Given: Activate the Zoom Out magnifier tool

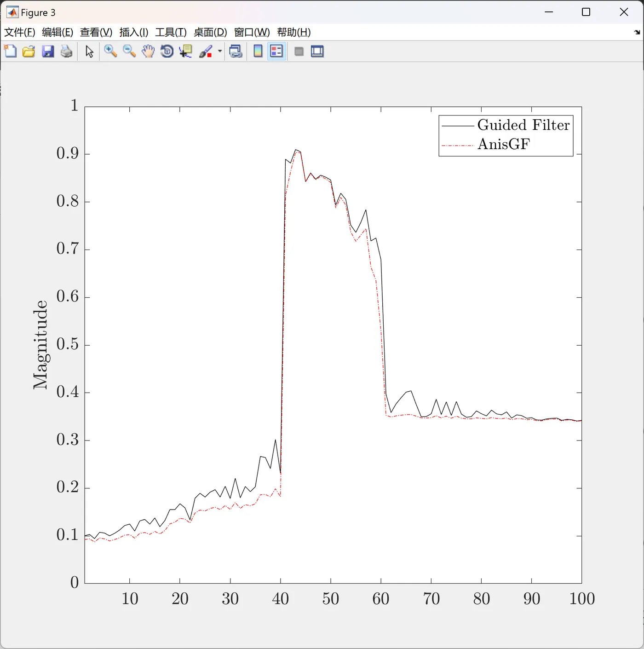Looking at the screenshot, I should pyautogui.click(x=129, y=51).
